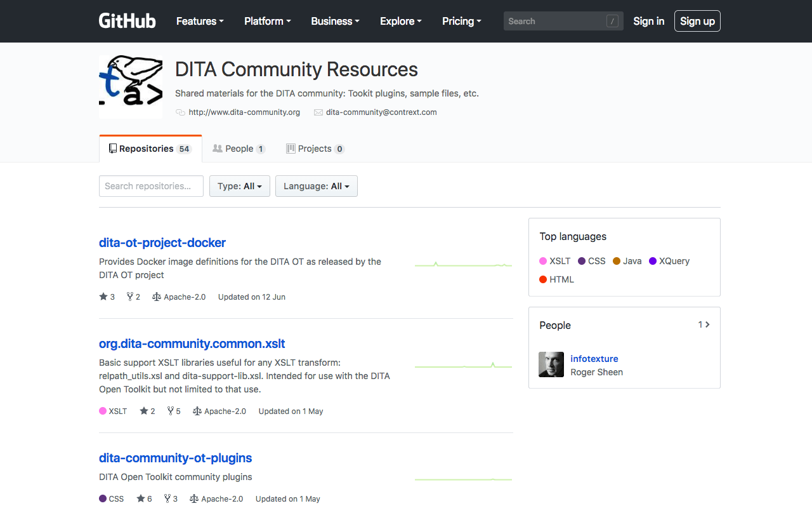Expand the Explore menu

pyautogui.click(x=401, y=21)
